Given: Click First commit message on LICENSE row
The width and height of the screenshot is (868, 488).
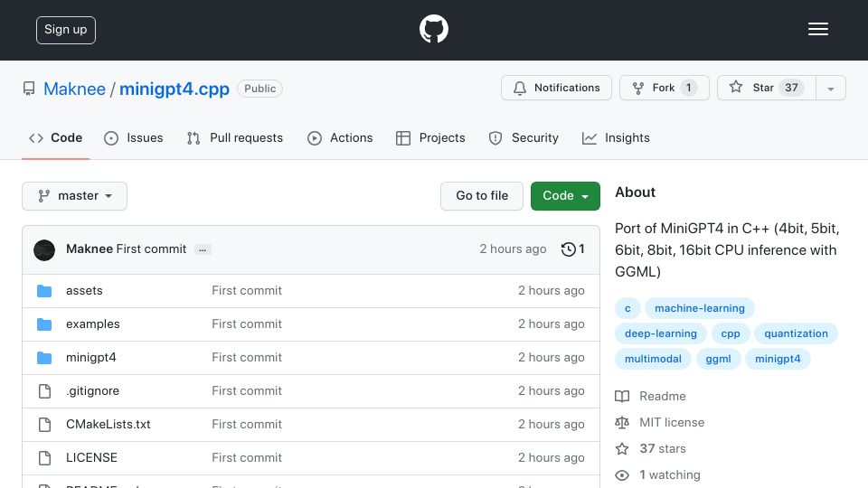Looking at the screenshot, I should tap(247, 457).
